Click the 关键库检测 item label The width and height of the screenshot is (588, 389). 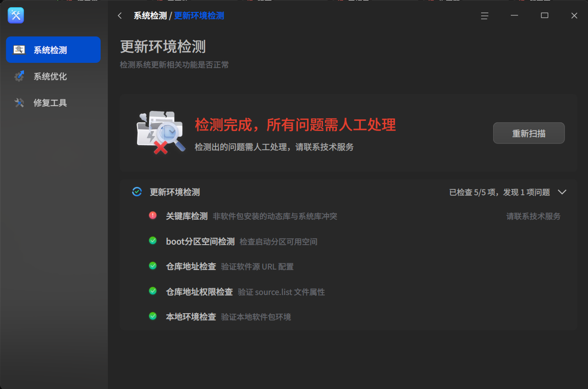coord(187,216)
